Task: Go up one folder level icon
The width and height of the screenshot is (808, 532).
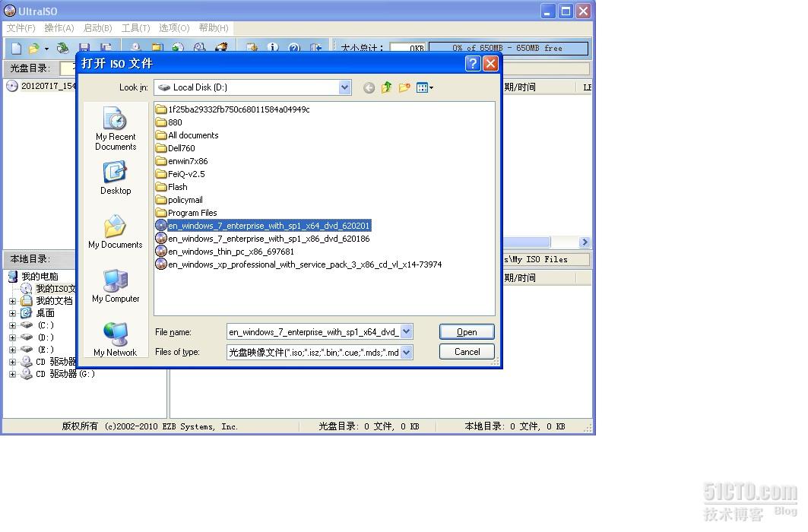Action: click(x=386, y=87)
